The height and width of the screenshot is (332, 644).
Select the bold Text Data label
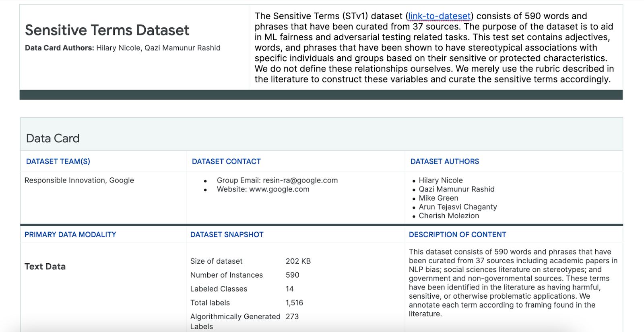point(45,266)
